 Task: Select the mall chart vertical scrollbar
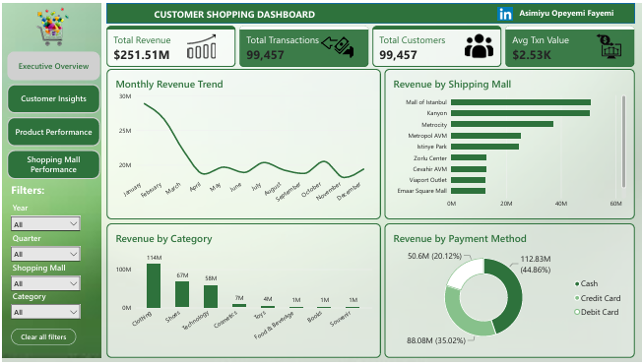[x=623, y=142]
